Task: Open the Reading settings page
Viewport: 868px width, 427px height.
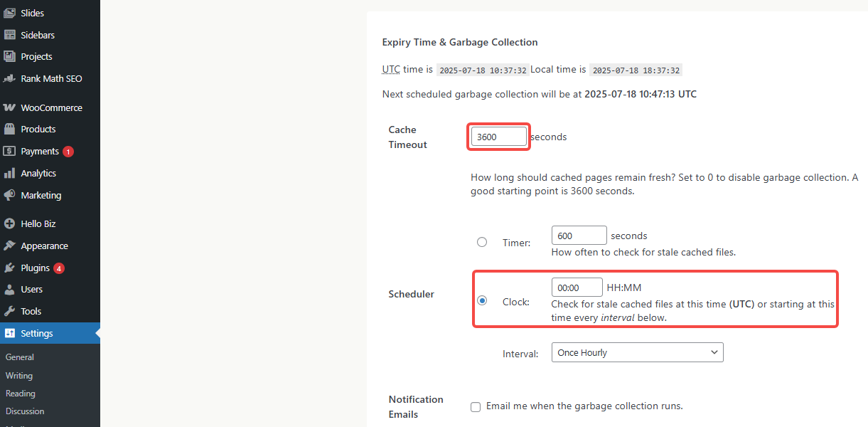Action: pos(20,393)
